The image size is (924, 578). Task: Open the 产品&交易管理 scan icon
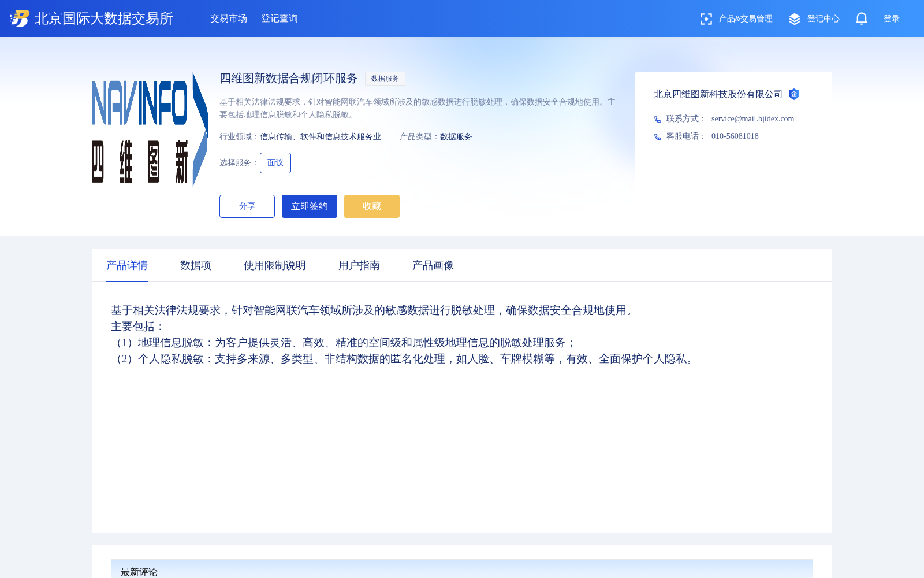[706, 19]
